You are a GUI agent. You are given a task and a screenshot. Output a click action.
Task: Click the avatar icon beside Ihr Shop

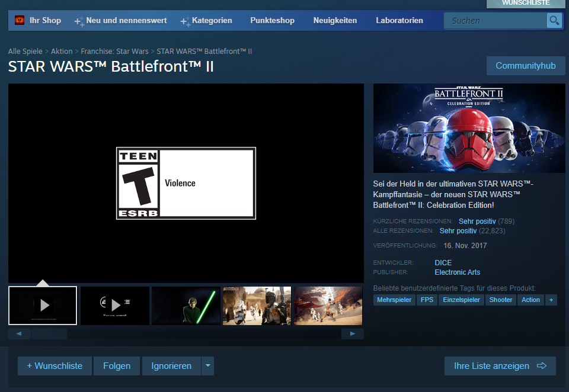pyautogui.click(x=19, y=20)
